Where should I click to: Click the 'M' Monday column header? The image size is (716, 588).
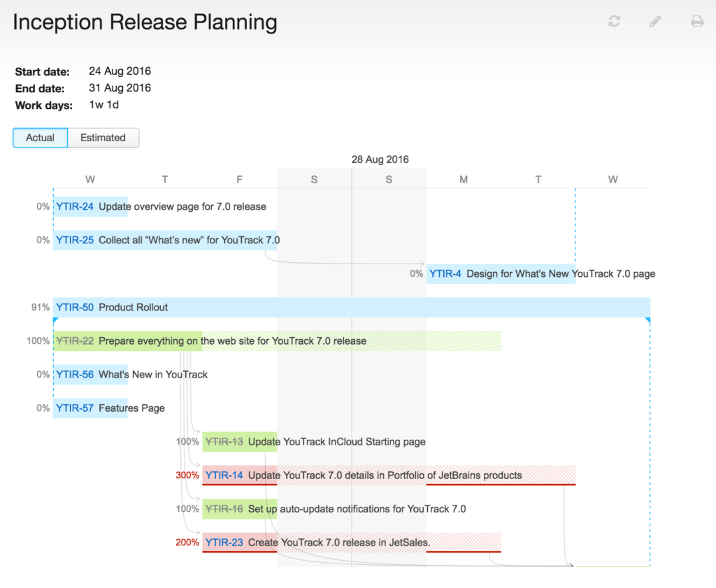[464, 180]
